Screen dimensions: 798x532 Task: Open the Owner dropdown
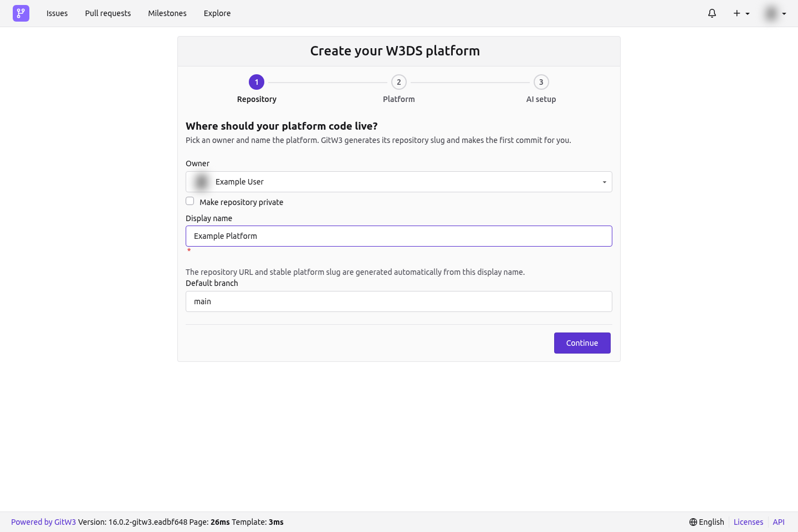(399, 182)
